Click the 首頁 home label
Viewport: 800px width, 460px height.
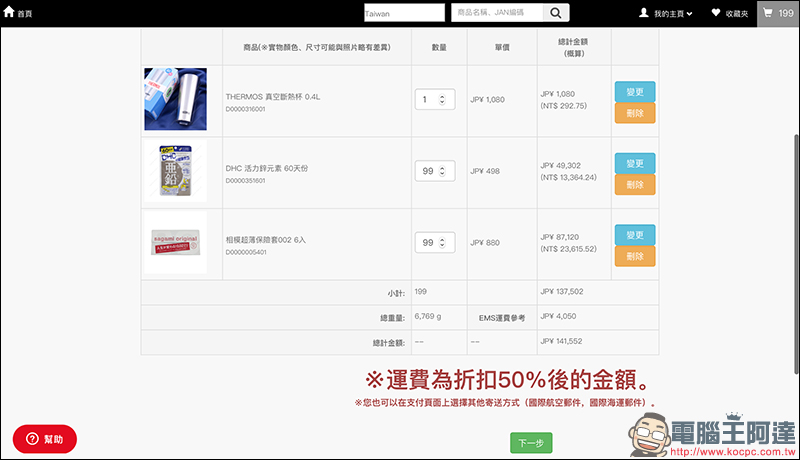tap(24, 14)
